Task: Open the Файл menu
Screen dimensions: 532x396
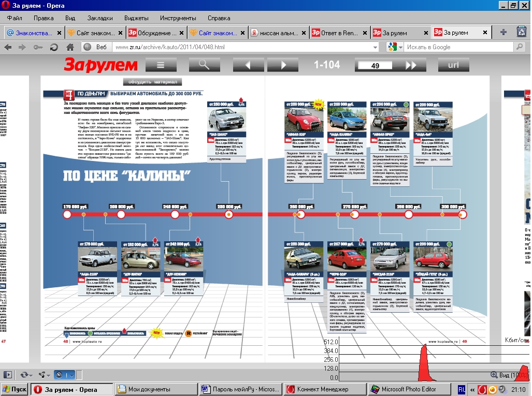Action: (x=15, y=18)
